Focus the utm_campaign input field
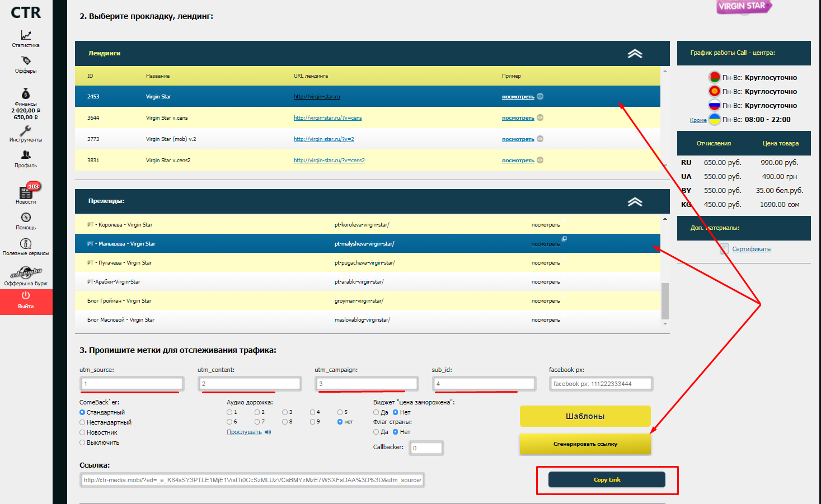This screenshot has height=504, width=821. click(x=367, y=384)
